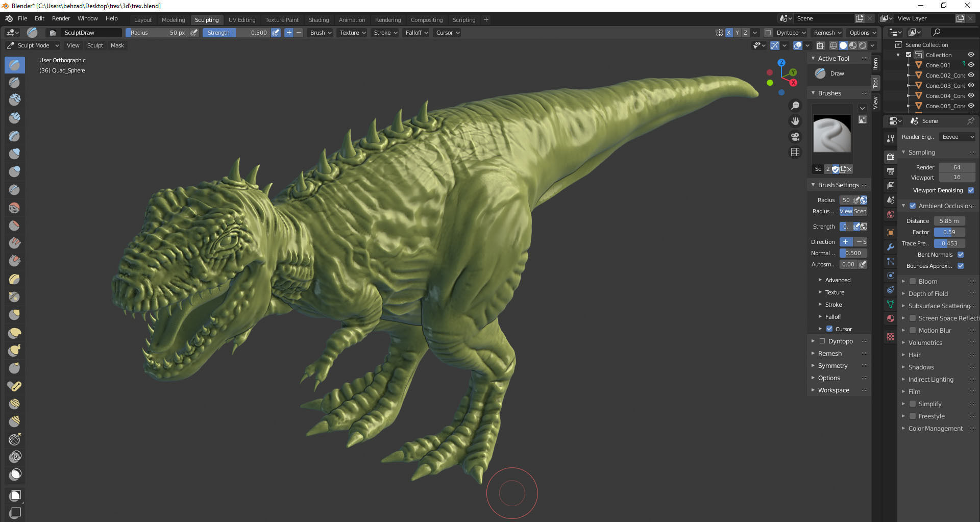This screenshot has height=522, width=980.
Task: Click the pan view hand gizmo
Action: point(795,121)
